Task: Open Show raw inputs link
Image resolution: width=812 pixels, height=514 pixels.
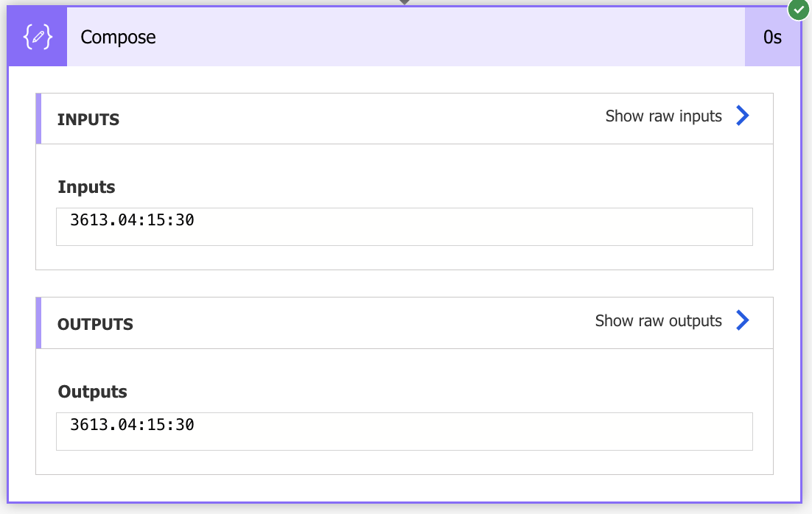Action: pos(663,116)
